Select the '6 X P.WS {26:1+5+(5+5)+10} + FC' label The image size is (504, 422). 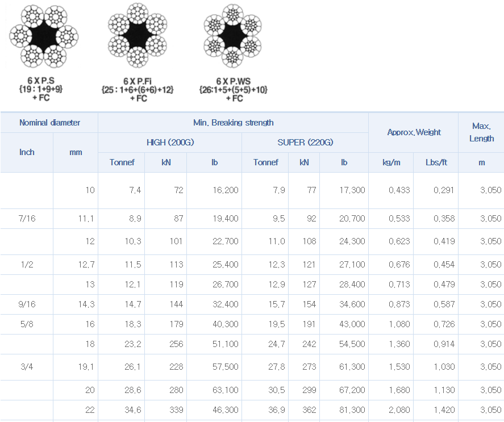point(234,90)
